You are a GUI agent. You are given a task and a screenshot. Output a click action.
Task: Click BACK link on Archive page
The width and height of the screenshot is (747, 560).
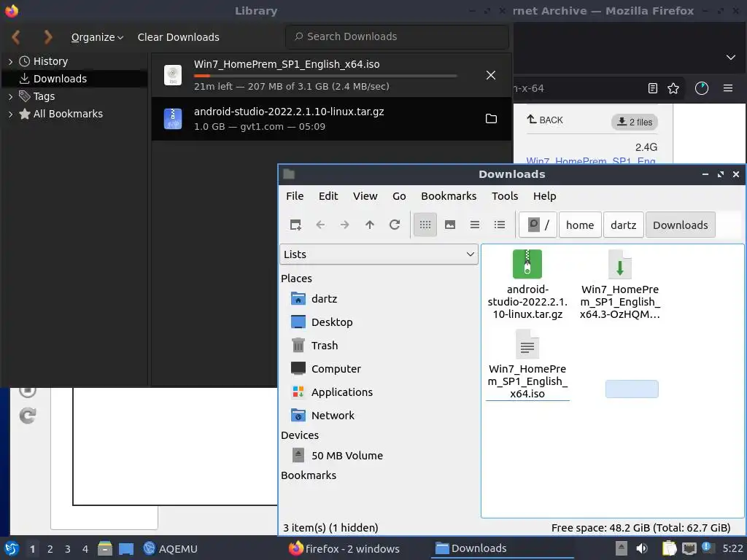point(545,120)
